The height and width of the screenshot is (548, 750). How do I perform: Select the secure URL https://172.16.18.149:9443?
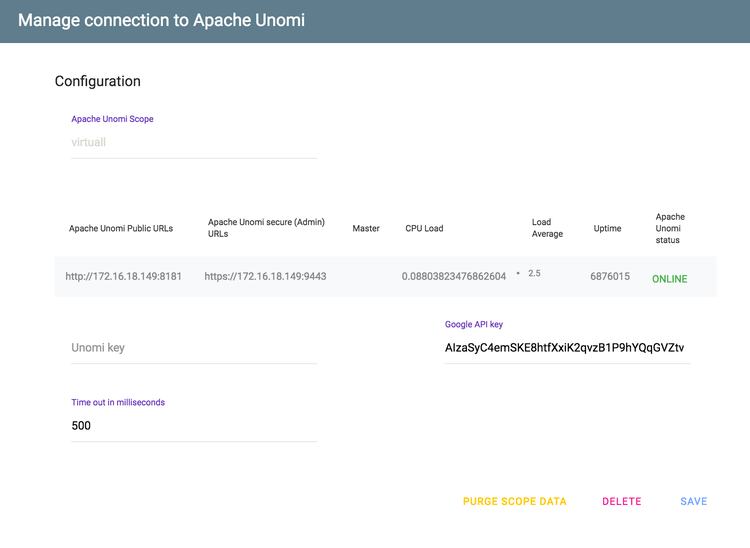pyautogui.click(x=265, y=276)
